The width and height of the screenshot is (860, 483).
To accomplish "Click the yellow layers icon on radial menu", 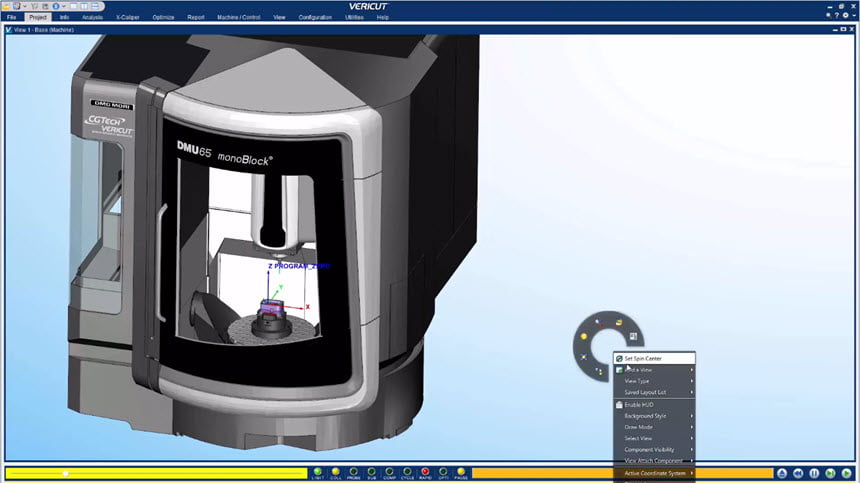I will [x=619, y=323].
